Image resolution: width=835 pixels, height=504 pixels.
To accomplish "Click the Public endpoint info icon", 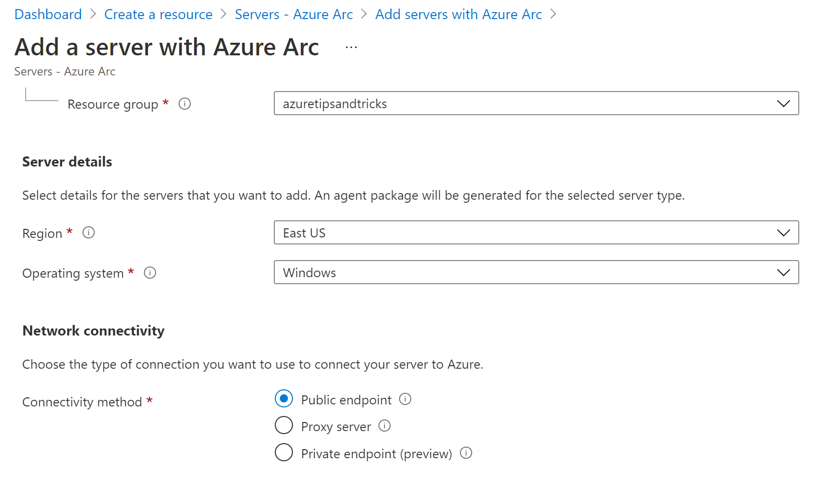I will 405,399.
